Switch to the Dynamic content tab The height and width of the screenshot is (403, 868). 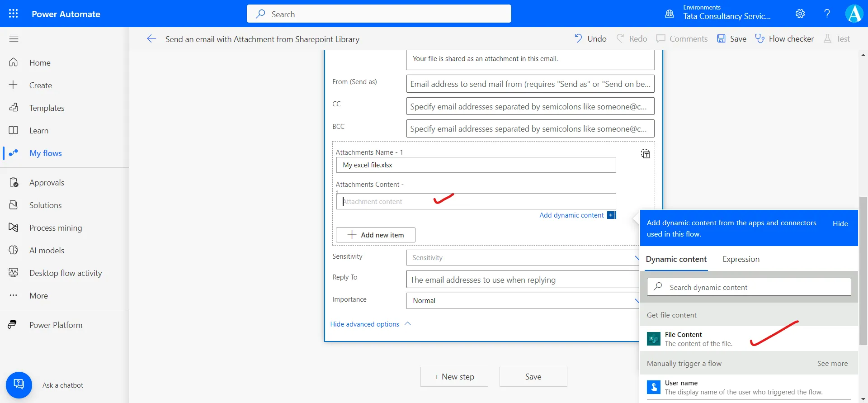676,259
